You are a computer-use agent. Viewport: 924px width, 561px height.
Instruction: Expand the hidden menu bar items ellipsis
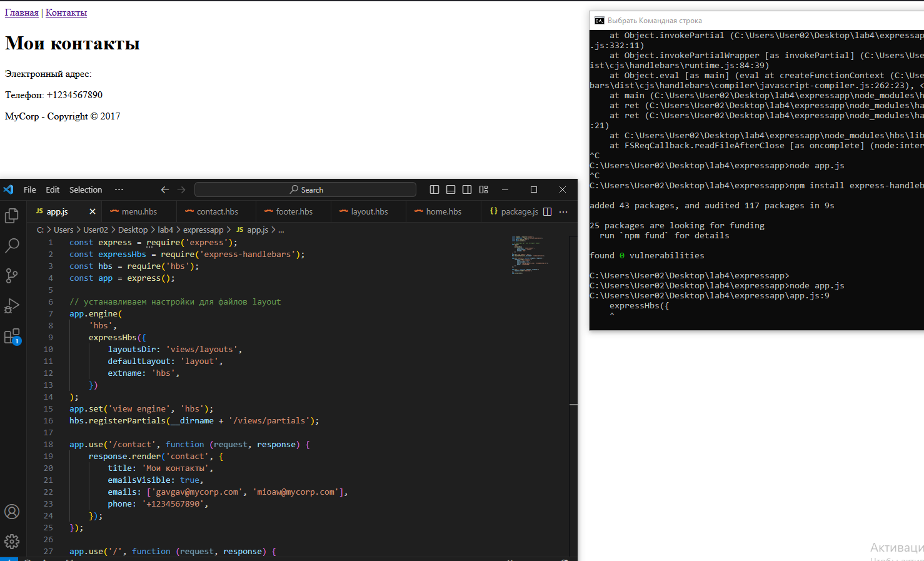(x=119, y=190)
